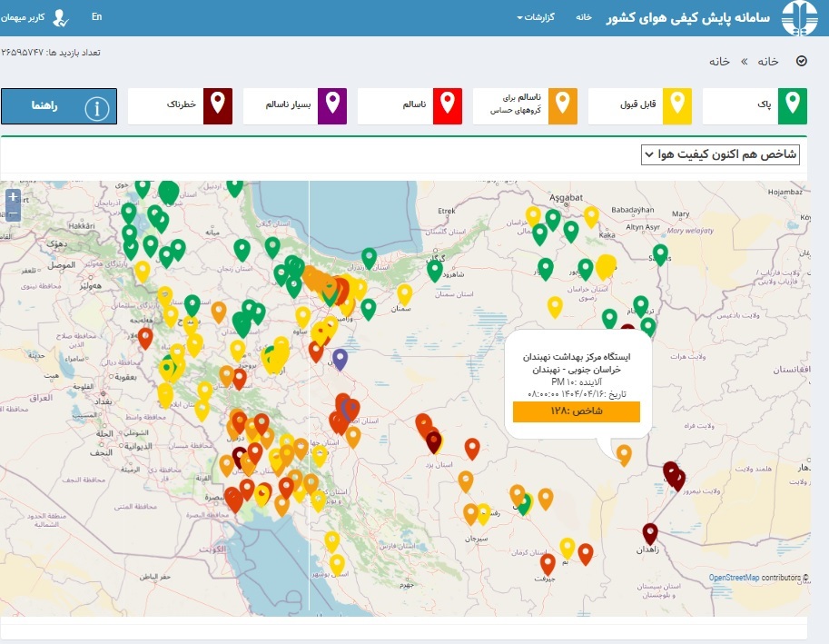Screen dimensions: 829x644
Task: Click the dark red خطرناک color swatch
Action: click(x=217, y=106)
